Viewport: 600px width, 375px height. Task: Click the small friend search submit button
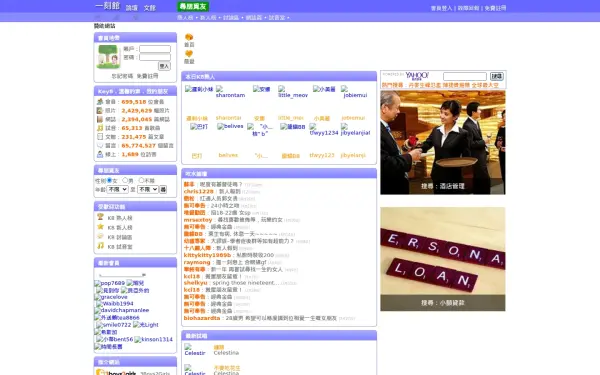163,189
